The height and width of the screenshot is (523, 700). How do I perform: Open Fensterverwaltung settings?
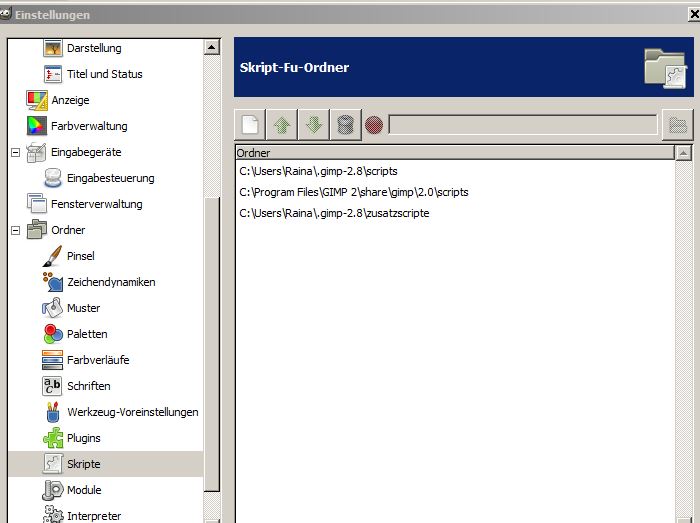pos(96,204)
